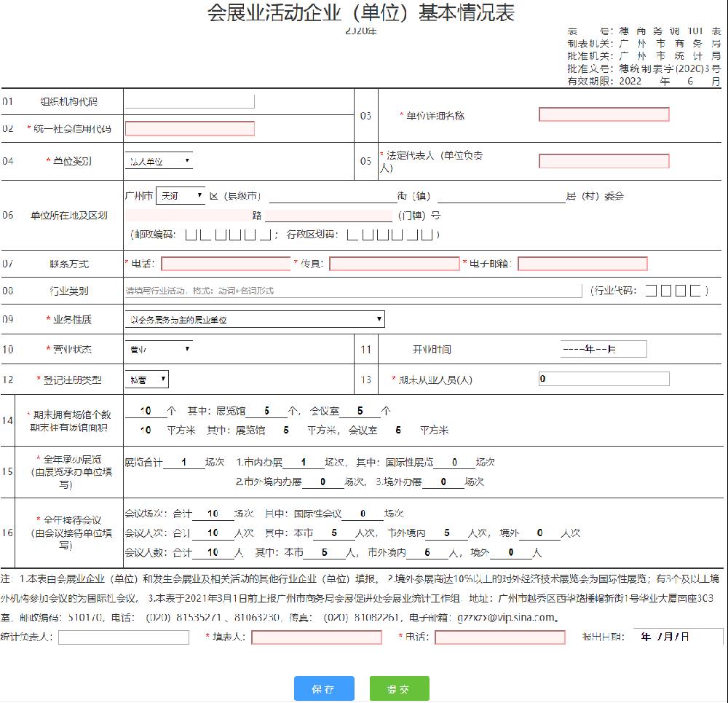
Task: Click the 展览馆 count field (个)
Action: tap(266, 411)
